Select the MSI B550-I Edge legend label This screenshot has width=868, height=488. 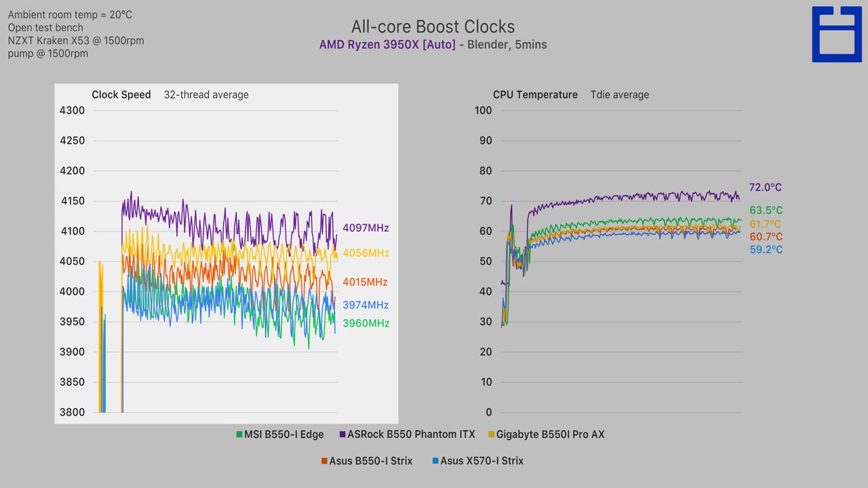[284, 434]
